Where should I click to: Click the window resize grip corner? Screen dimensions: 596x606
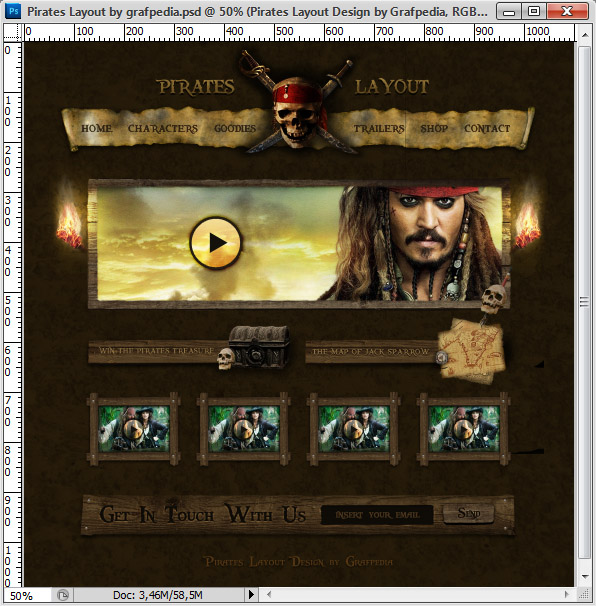584,594
